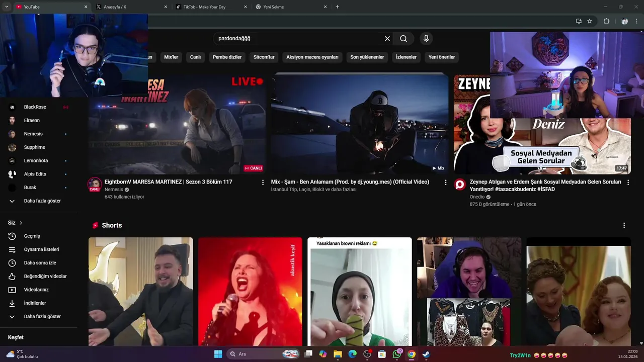Close the Anasayfa / X tab

coord(166,7)
